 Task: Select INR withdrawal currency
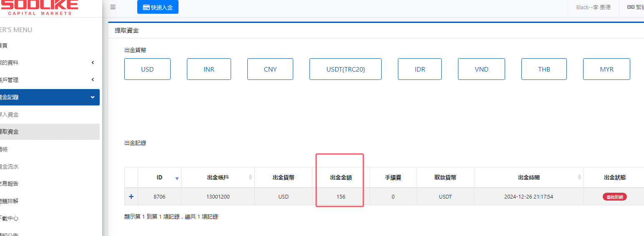point(209,69)
